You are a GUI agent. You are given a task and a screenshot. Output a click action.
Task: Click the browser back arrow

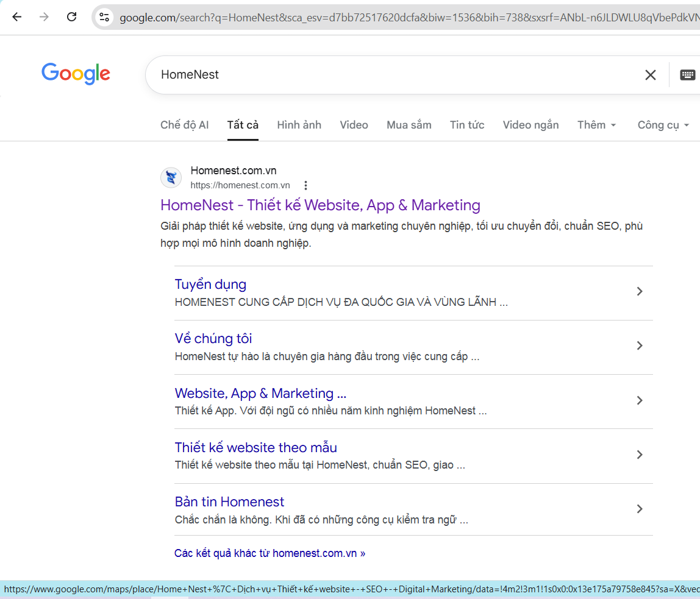pyautogui.click(x=16, y=17)
